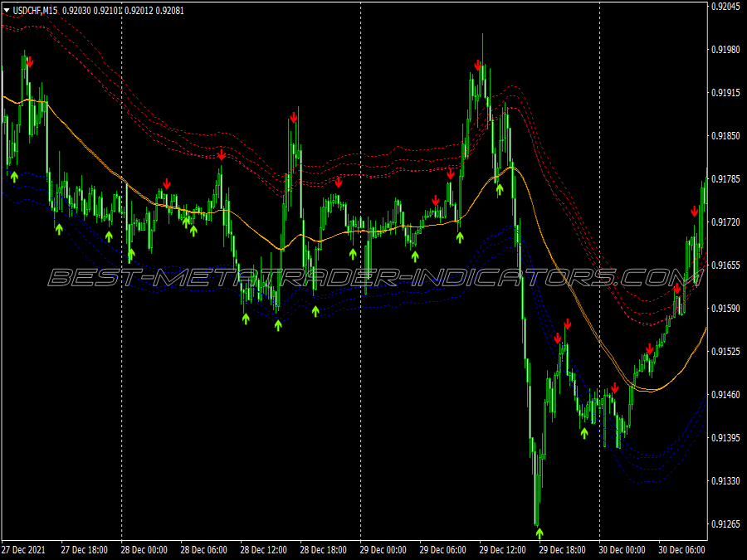
Task: Click the 0.91395 price scale label
Action: pos(725,437)
